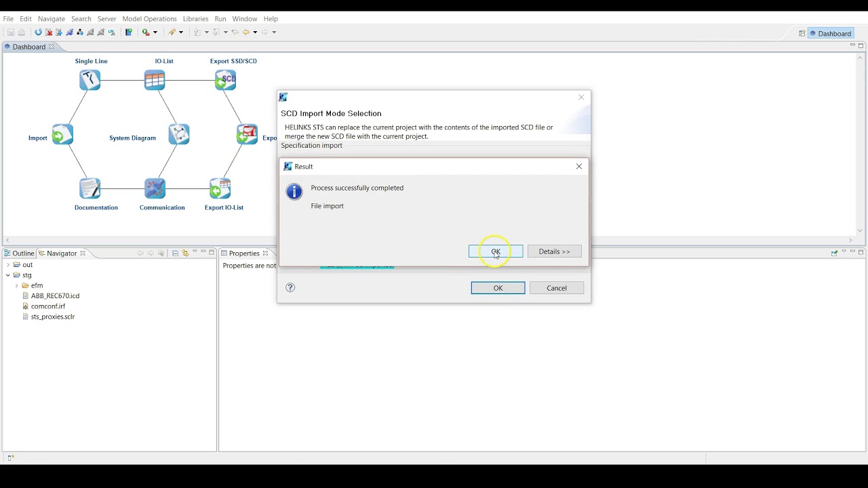Close the Result dialog with X
This screenshot has width=868, height=488.
tap(579, 166)
